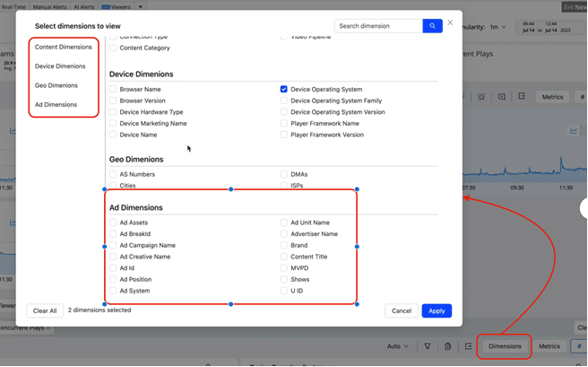The width and height of the screenshot is (588, 367).
Task: Open the Auto dropdown in bottom toolbar
Action: pyautogui.click(x=397, y=346)
